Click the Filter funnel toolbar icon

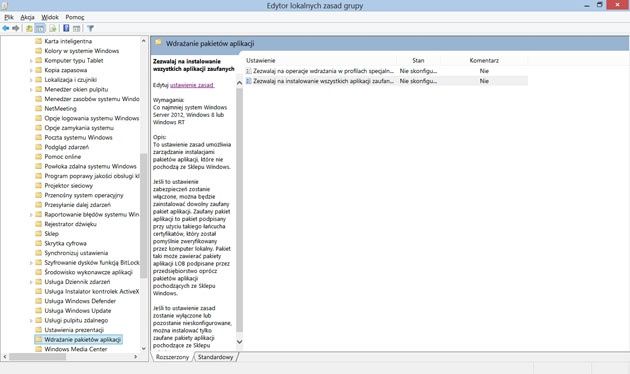(90, 28)
